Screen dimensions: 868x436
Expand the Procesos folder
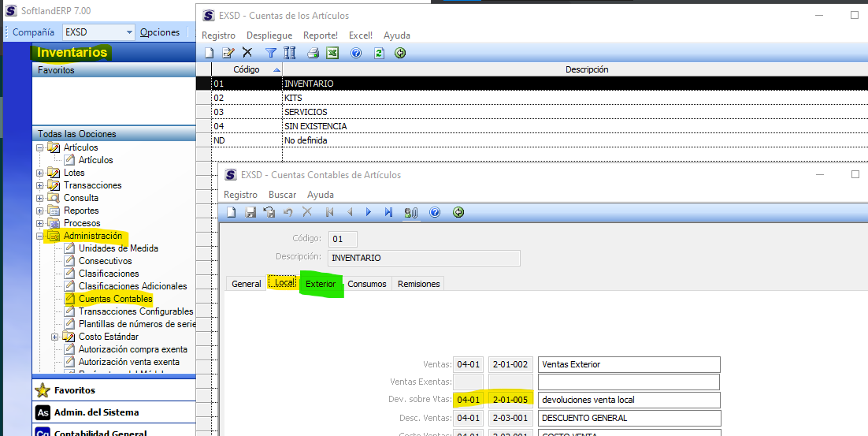40,223
